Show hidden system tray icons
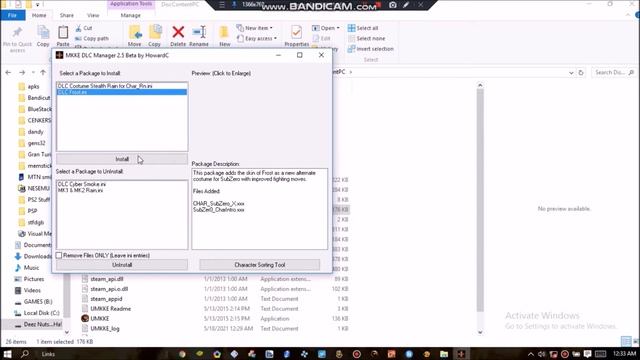The width and height of the screenshot is (640, 360). point(531,354)
